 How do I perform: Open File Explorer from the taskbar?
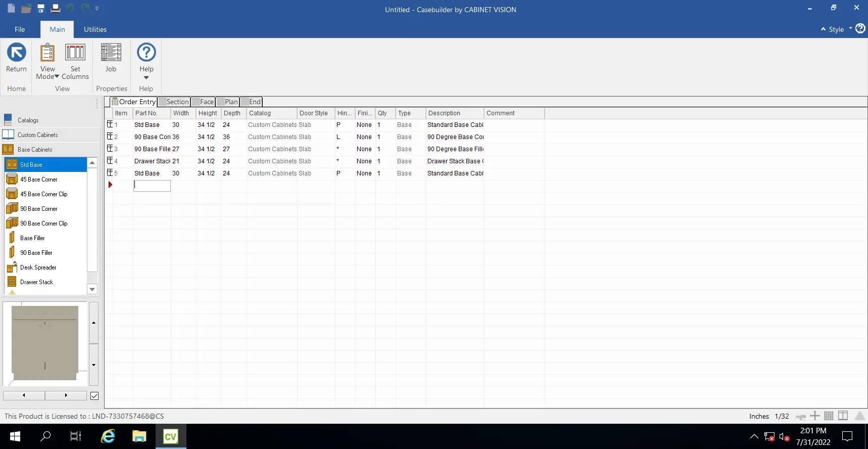[x=139, y=436]
